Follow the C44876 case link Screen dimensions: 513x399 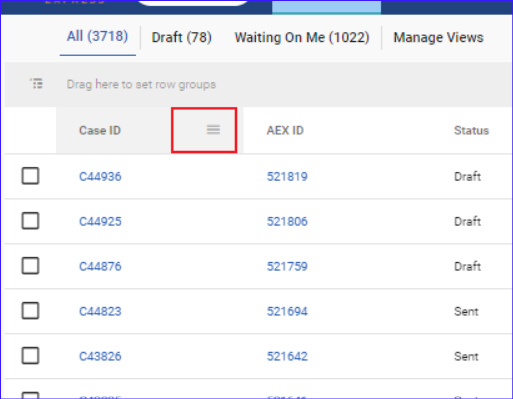click(x=100, y=266)
